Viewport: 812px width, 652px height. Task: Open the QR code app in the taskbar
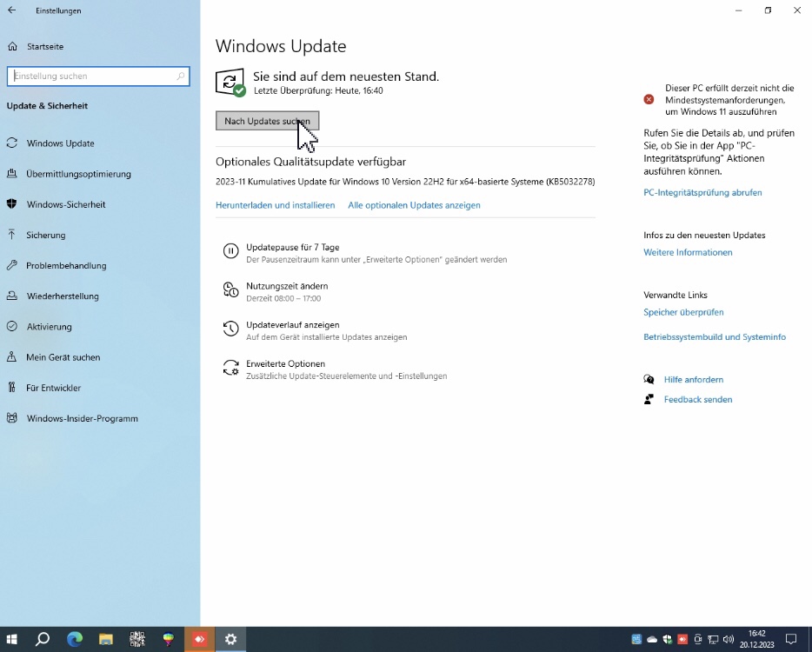[137, 640]
